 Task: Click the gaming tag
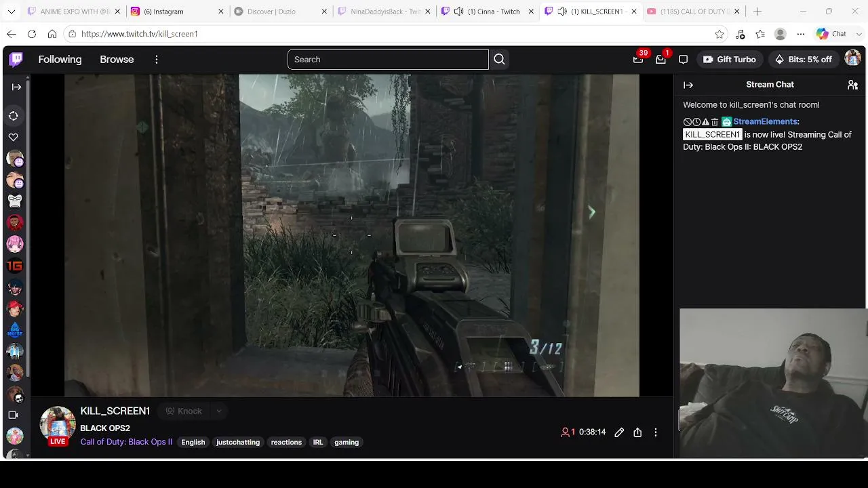point(347,443)
